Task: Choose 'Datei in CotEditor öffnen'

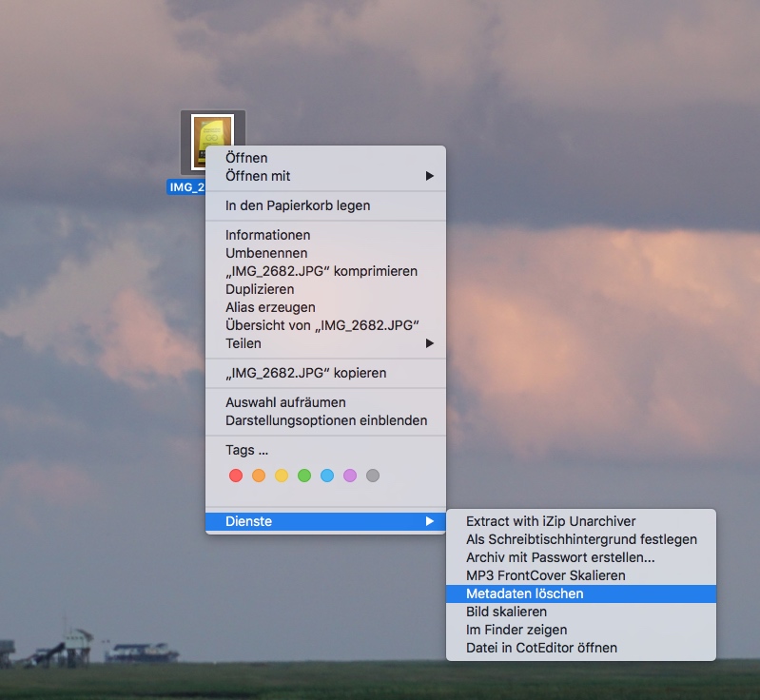Action: (x=541, y=648)
